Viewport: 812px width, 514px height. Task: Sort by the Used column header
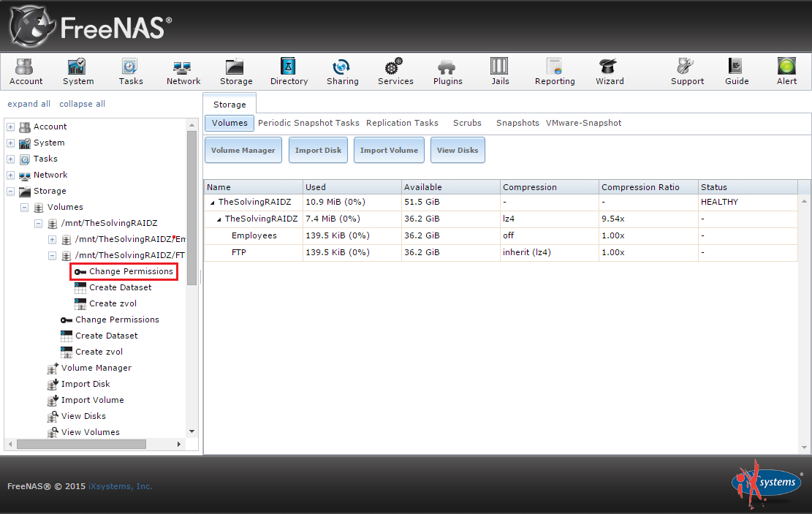352,187
